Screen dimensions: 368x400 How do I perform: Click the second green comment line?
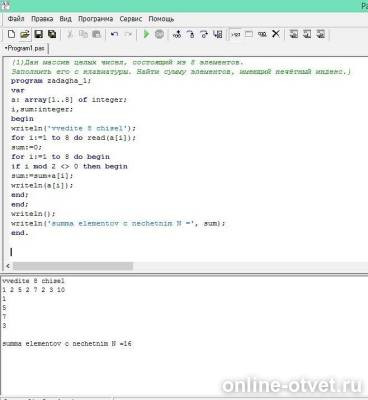coord(181,71)
